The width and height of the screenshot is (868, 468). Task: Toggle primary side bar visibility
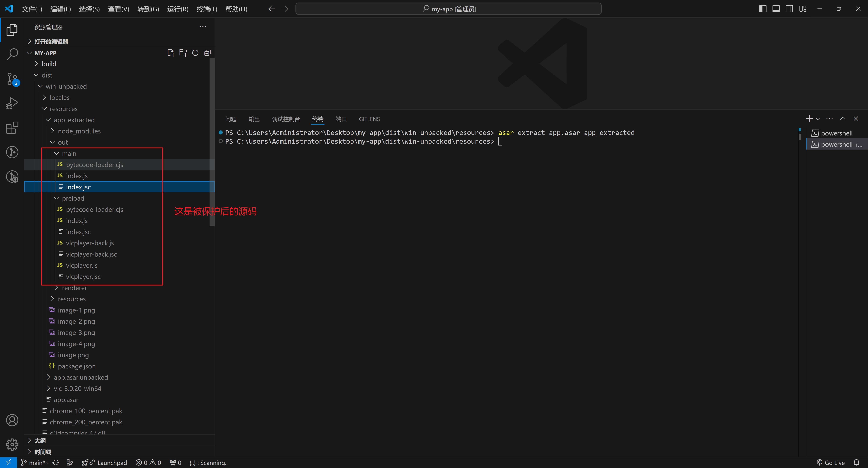(x=763, y=9)
